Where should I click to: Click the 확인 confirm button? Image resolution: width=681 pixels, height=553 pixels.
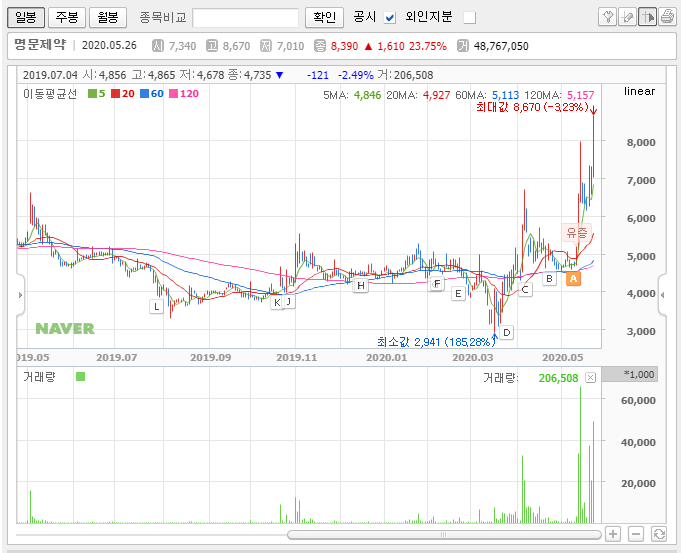coord(324,17)
